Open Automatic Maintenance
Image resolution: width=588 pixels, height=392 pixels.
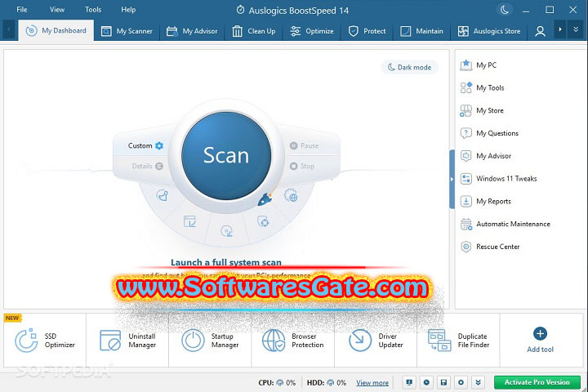tap(506, 224)
